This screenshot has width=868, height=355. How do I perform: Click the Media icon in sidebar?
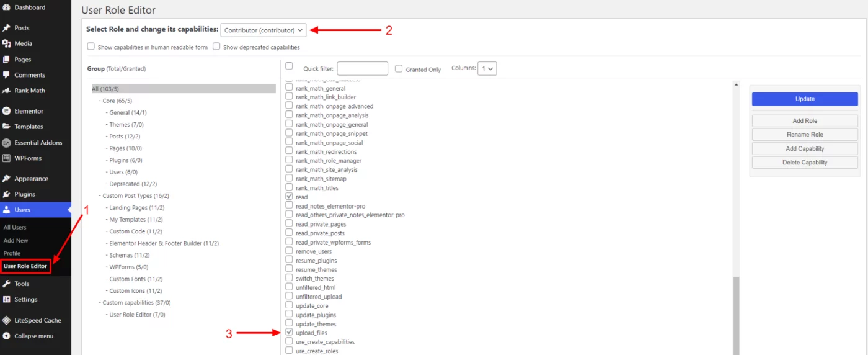point(6,43)
